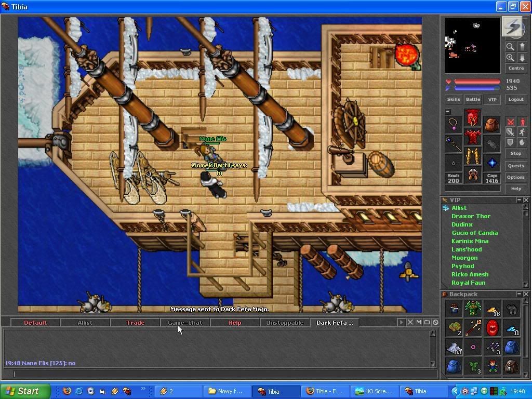
Task: Select the stack of 11 blue crystals
Action: (x=512, y=328)
